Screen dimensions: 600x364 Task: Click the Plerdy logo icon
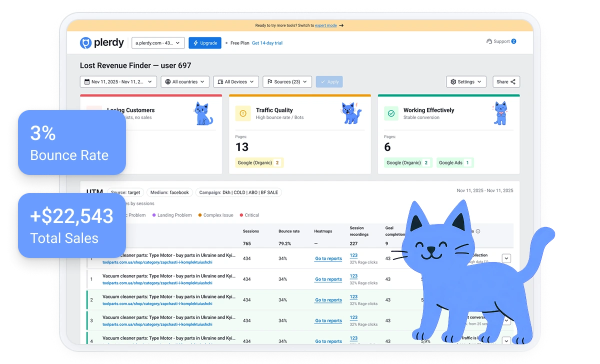pyautogui.click(x=86, y=43)
